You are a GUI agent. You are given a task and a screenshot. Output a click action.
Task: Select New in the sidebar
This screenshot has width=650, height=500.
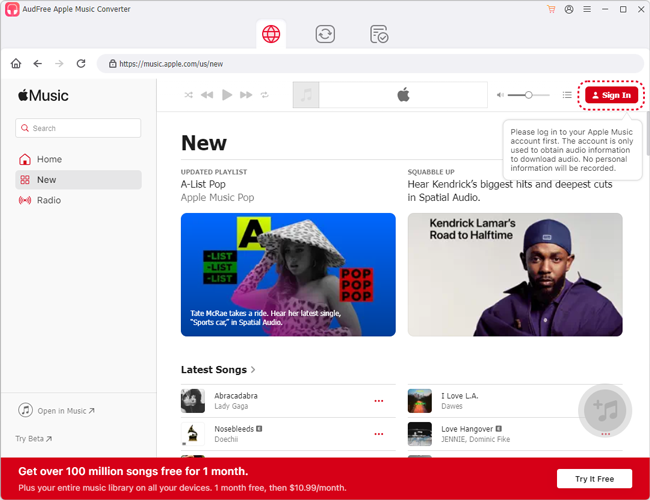pos(78,180)
